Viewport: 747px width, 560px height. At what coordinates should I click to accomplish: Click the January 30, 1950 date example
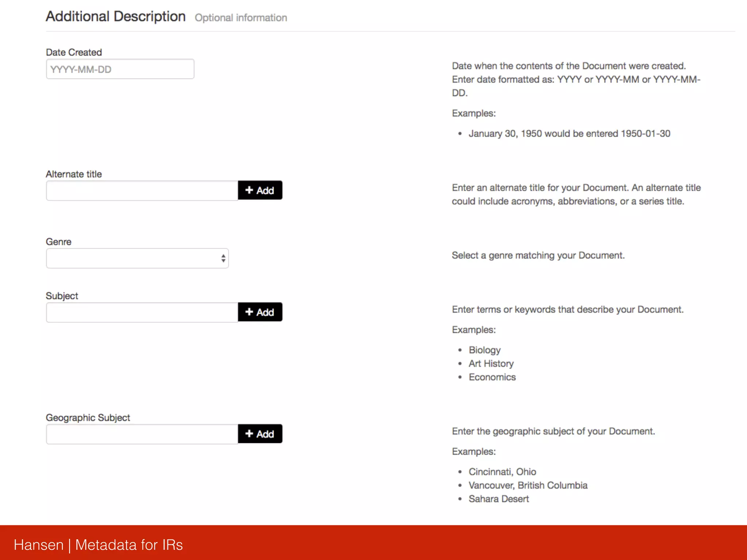pyautogui.click(x=569, y=134)
